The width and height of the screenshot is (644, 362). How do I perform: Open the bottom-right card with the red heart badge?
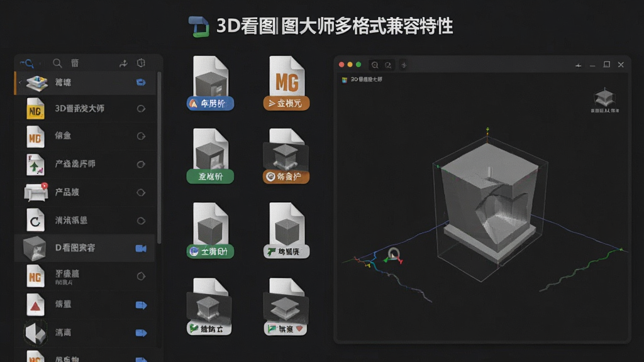tap(286, 307)
